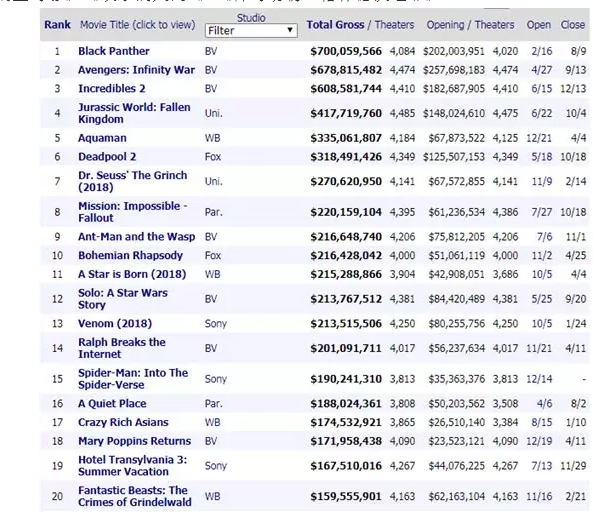The height and width of the screenshot is (520, 615).
Task: Select open date 12/21 in Aquaman row
Action: point(539,138)
